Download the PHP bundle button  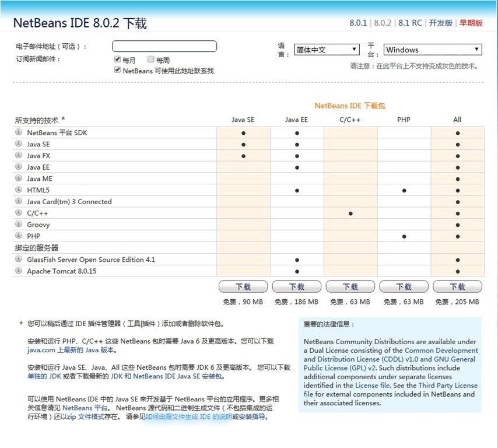(x=404, y=286)
